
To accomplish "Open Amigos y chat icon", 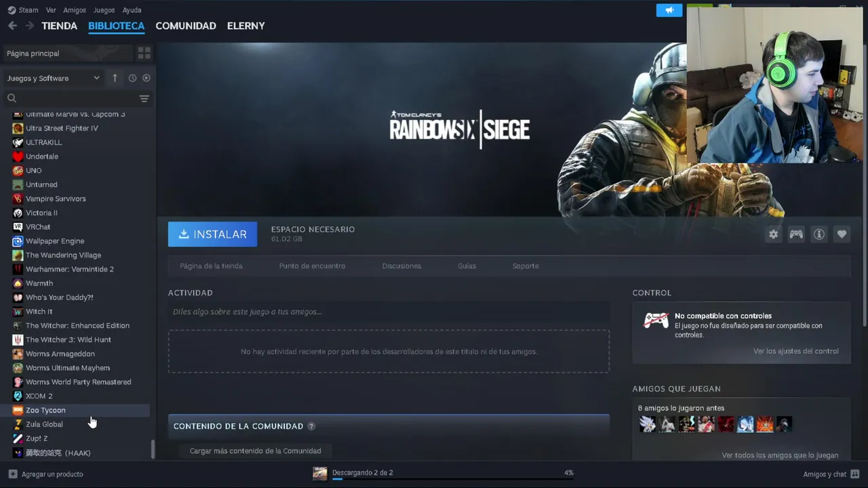I will [x=855, y=474].
